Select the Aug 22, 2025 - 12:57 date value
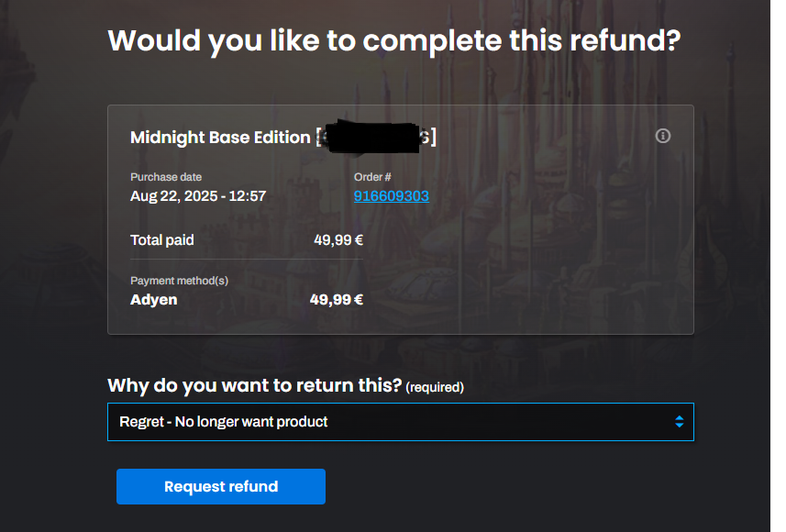 pyautogui.click(x=198, y=196)
